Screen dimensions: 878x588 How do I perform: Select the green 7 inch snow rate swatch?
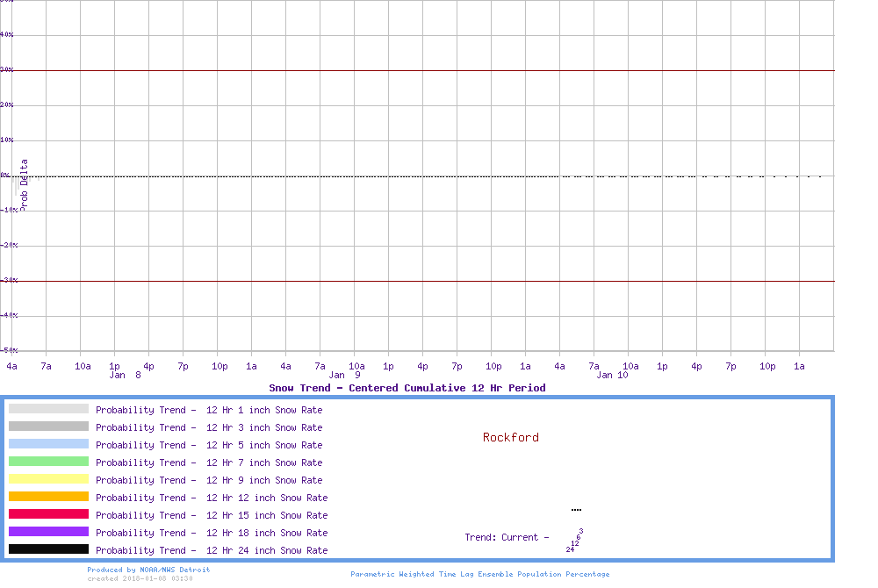tap(48, 462)
